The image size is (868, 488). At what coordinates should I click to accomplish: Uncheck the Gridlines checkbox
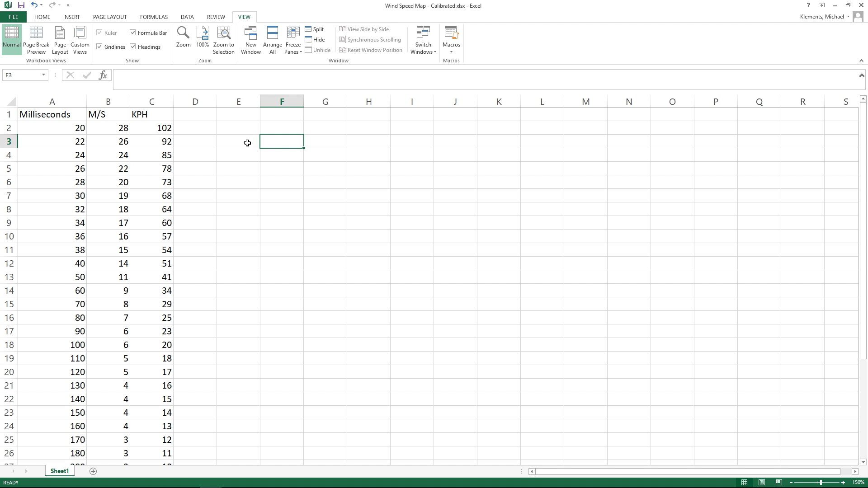pyautogui.click(x=99, y=47)
